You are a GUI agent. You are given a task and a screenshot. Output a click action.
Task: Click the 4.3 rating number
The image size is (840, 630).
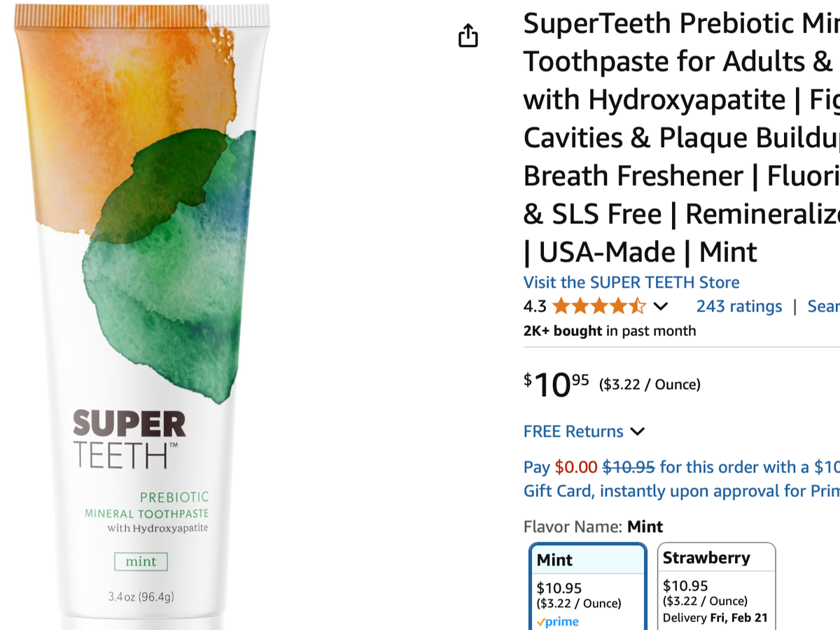[x=535, y=307]
